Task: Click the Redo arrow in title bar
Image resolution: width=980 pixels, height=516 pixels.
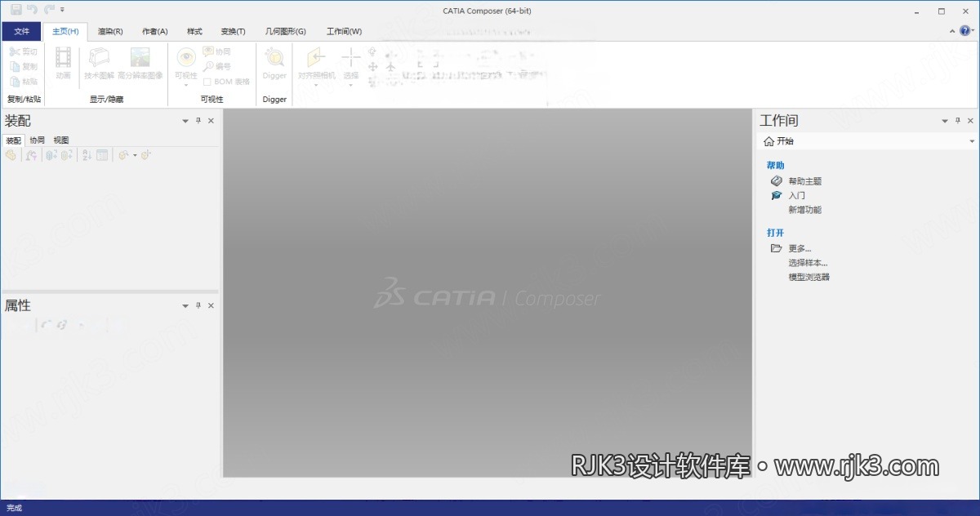Action: coord(49,10)
